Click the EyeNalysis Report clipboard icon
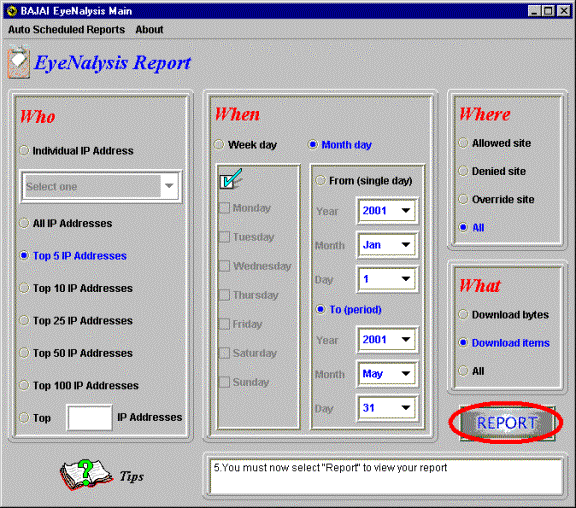The height and width of the screenshot is (508, 576). 18,62
